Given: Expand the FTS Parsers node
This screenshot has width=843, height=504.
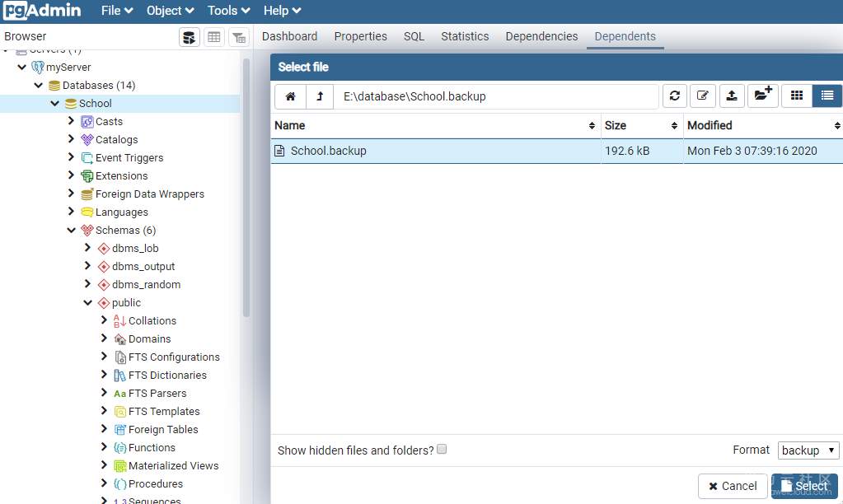Looking at the screenshot, I should click(x=104, y=393).
